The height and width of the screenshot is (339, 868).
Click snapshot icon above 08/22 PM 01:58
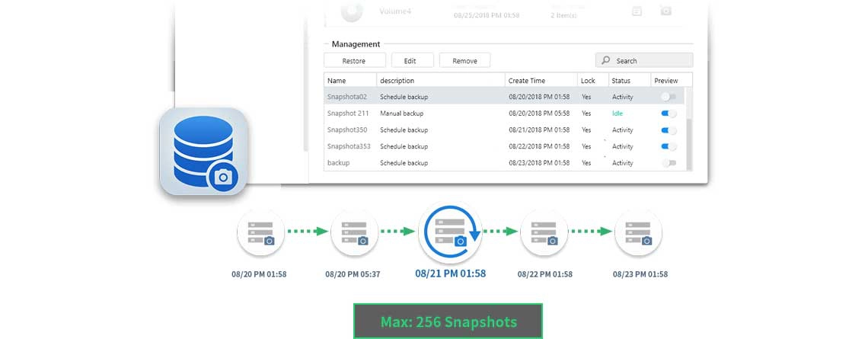click(x=544, y=232)
